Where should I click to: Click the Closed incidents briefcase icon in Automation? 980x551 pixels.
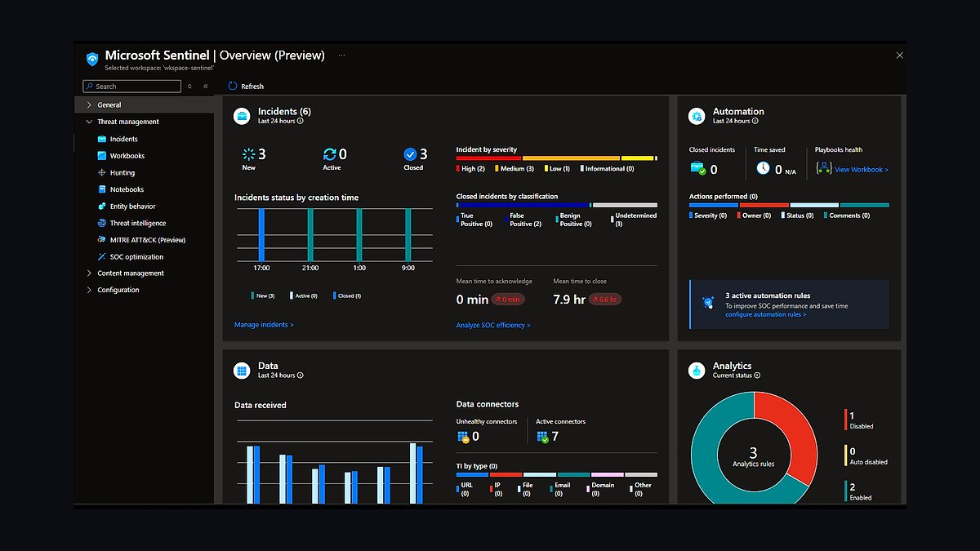click(x=697, y=168)
